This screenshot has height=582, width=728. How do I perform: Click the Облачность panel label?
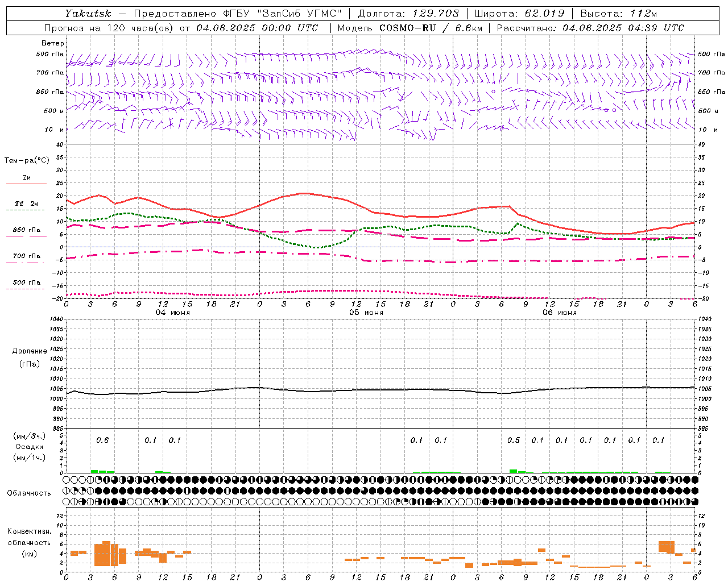(29, 493)
